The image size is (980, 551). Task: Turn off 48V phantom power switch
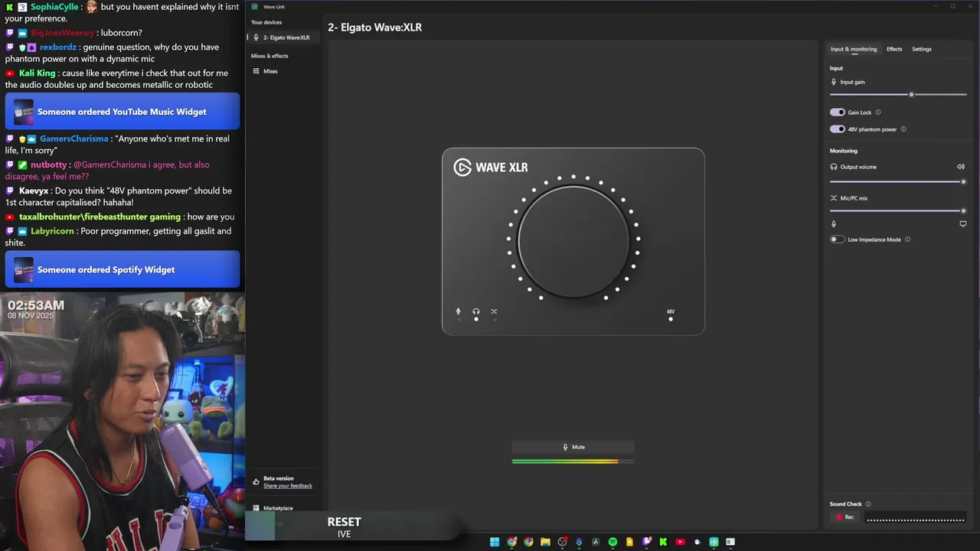838,129
